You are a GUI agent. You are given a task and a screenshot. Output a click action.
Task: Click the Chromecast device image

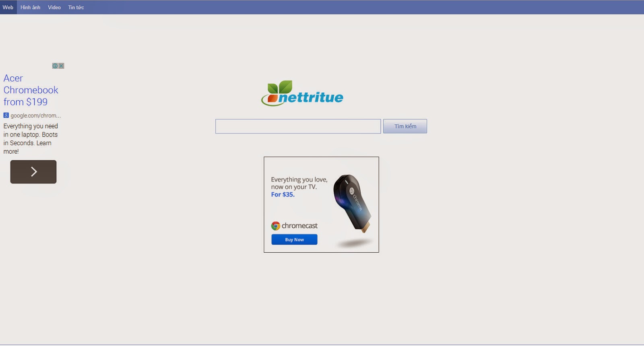353,204
